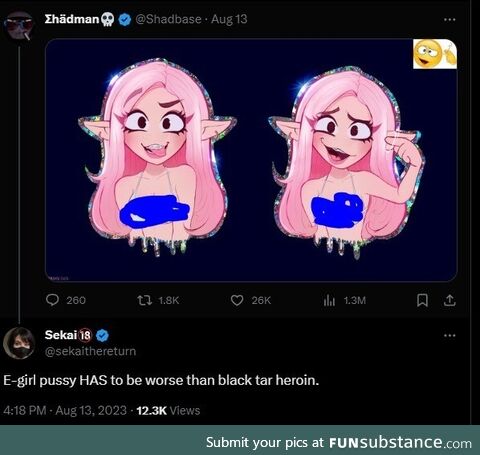Click the verified badge next to Shadman

pos(125,20)
